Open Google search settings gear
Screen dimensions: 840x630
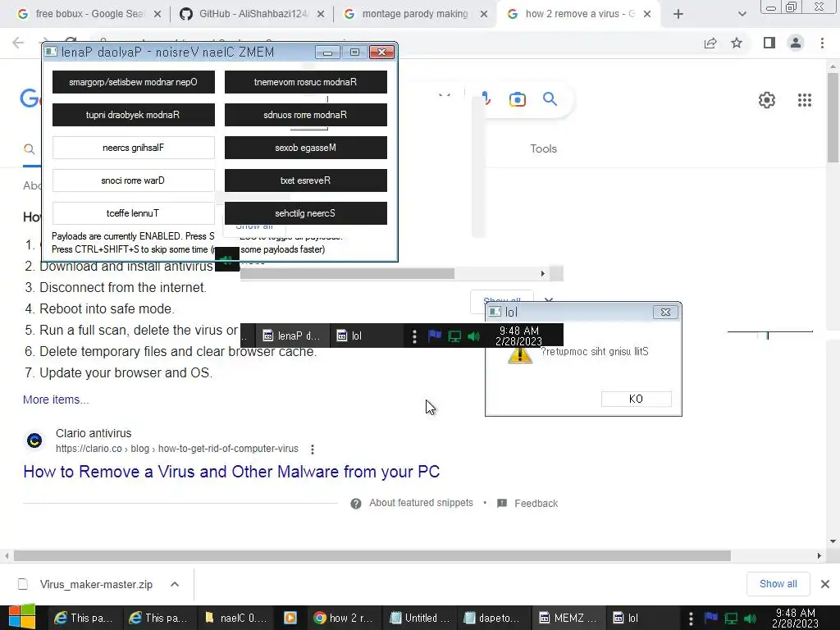tap(767, 99)
